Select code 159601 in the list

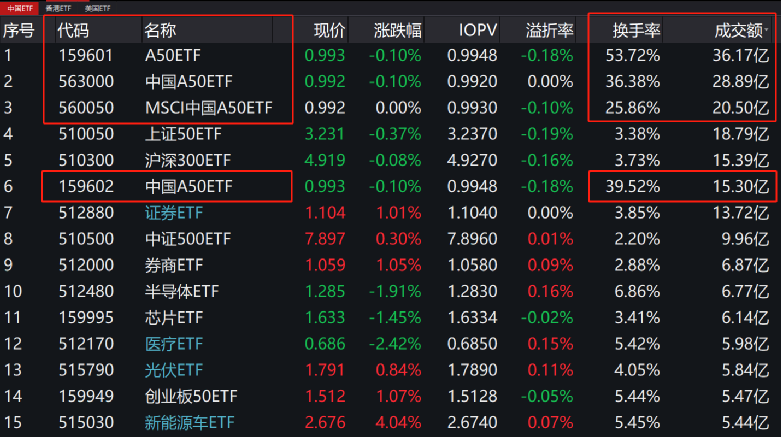click(x=86, y=55)
